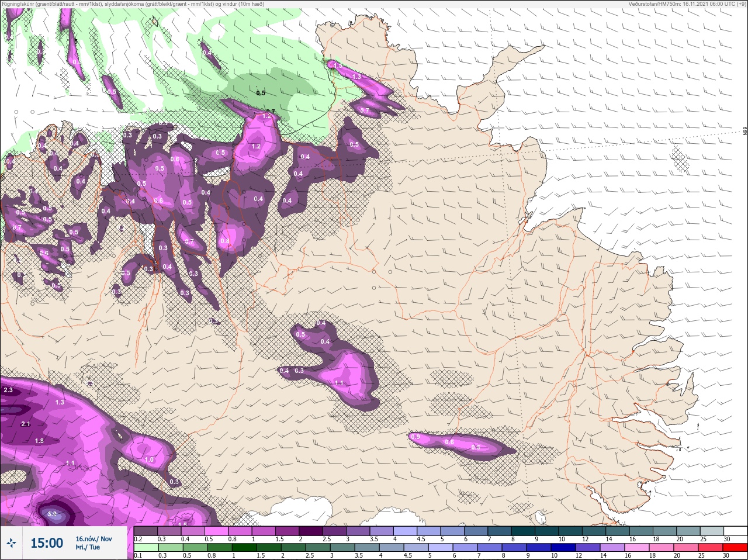This screenshot has width=748, height=560.
Task: Click the light pink swatch near 16 in the rain legend
Action: 637,548
